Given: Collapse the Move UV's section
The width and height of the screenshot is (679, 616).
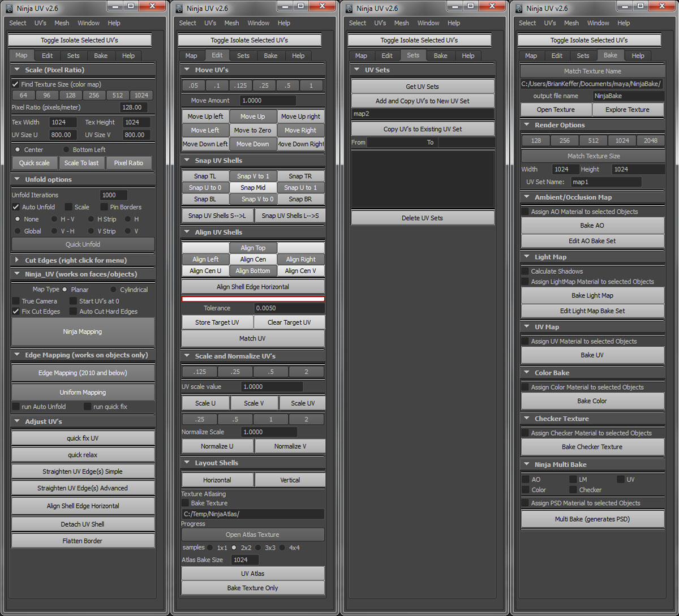Looking at the screenshot, I should pyautogui.click(x=186, y=70).
